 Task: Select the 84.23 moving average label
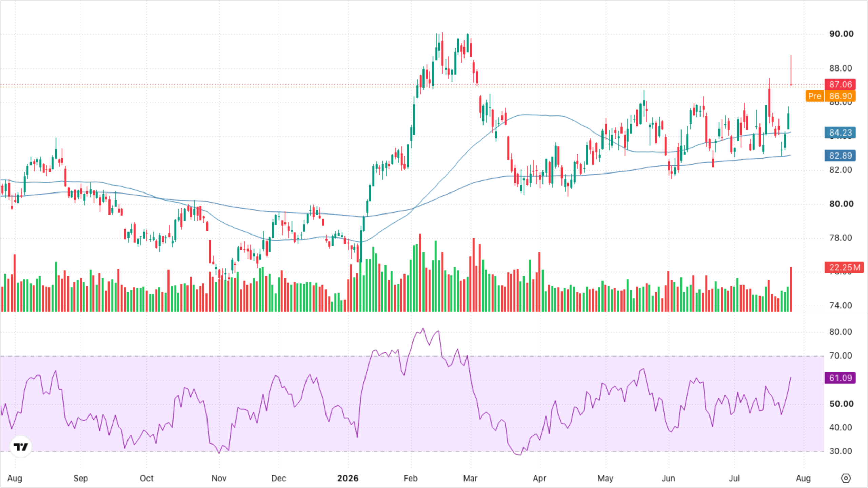coord(840,133)
